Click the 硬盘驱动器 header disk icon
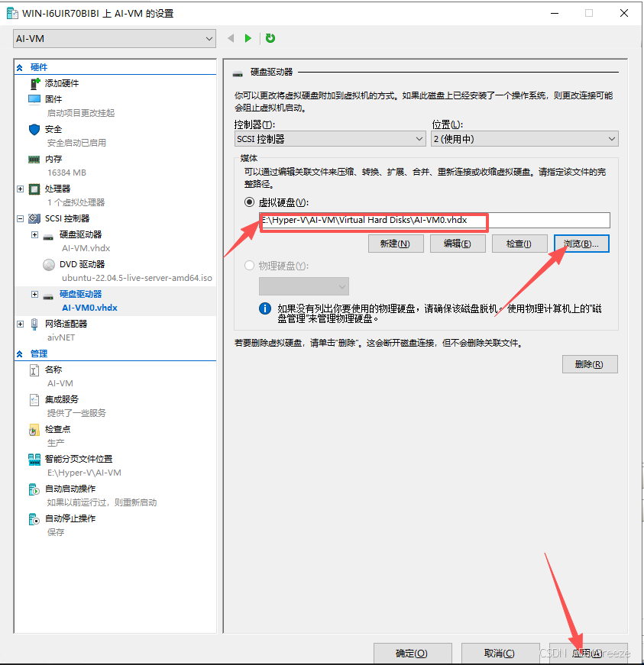The height and width of the screenshot is (665, 644). pyautogui.click(x=238, y=74)
